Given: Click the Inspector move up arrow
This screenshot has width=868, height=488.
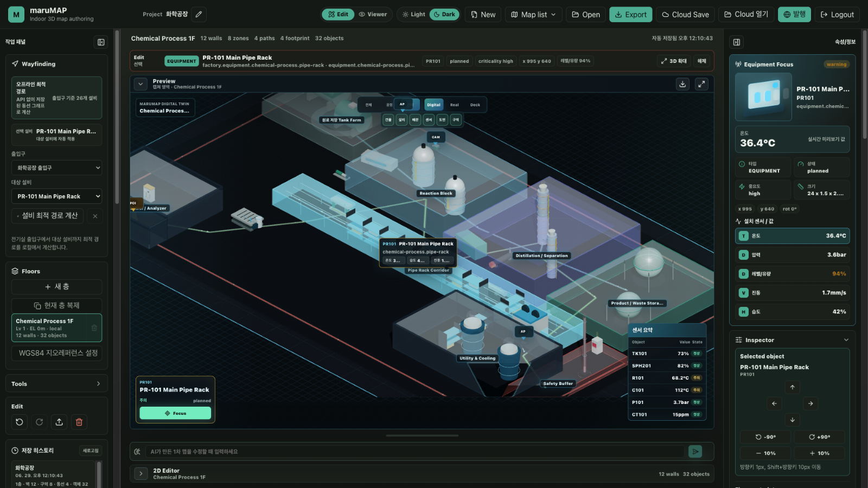Looking at the screenshot, I should tap(792, 387).
